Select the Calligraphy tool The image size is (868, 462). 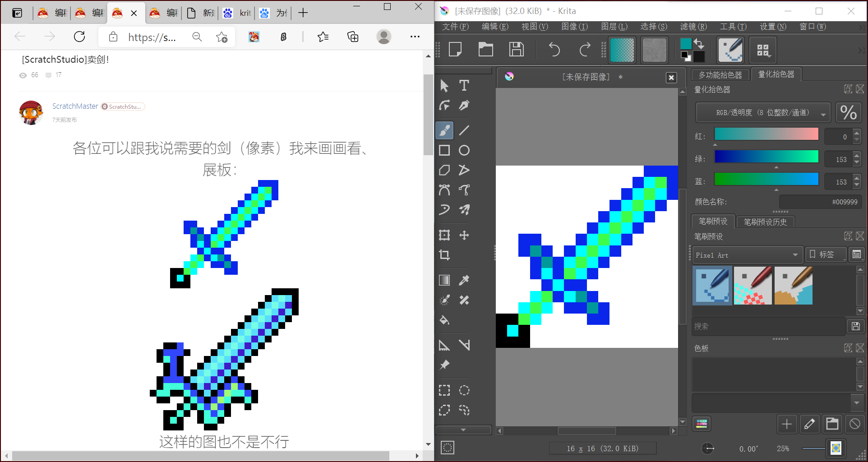[x=464, y=106]
